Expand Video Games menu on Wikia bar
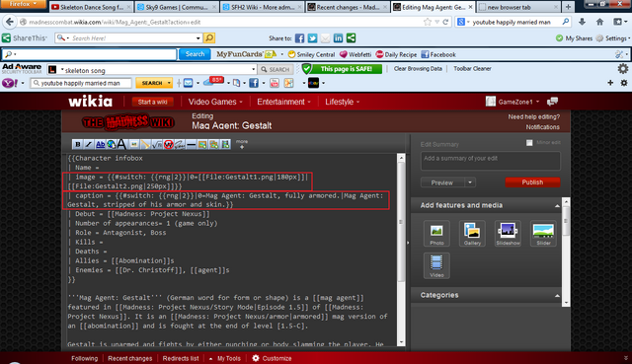Image resolution: width=632 pixels, height=364 pixels. (215, 102)
